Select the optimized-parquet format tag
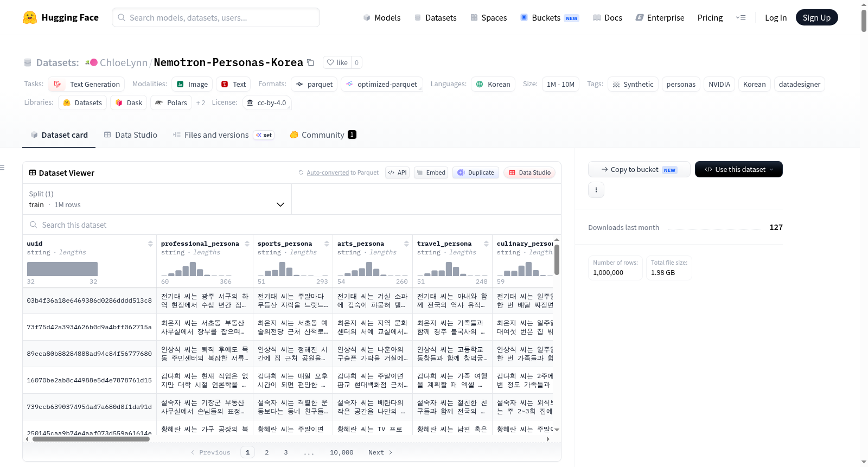Viewport: 868px width, 467px height. (381, 84)
